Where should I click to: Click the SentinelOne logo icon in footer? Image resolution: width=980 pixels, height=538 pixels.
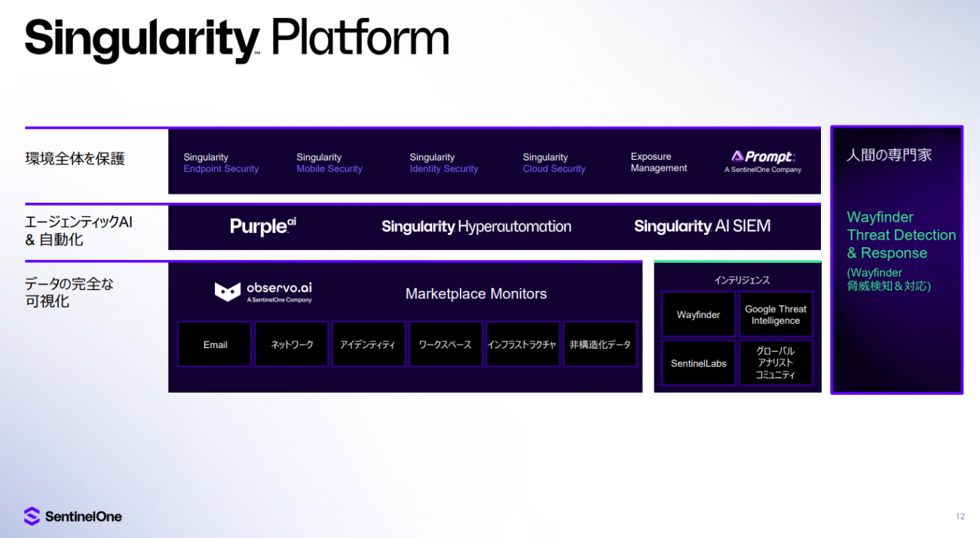point(32,516)
